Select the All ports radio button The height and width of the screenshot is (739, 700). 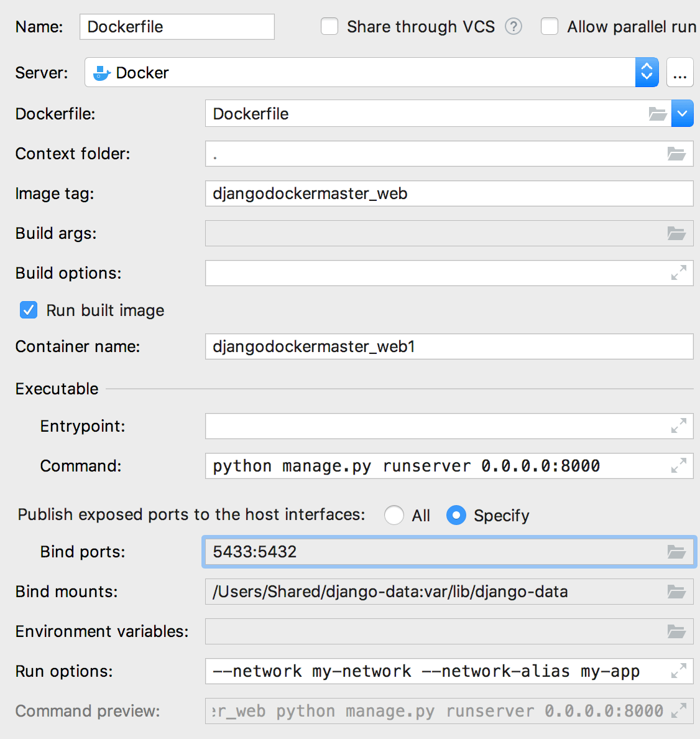[x=394, y=515]
